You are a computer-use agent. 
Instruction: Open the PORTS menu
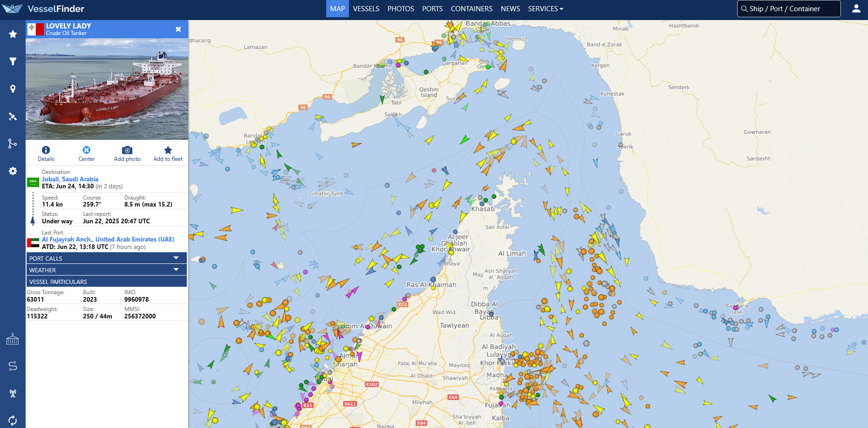[x=432, y=8]
